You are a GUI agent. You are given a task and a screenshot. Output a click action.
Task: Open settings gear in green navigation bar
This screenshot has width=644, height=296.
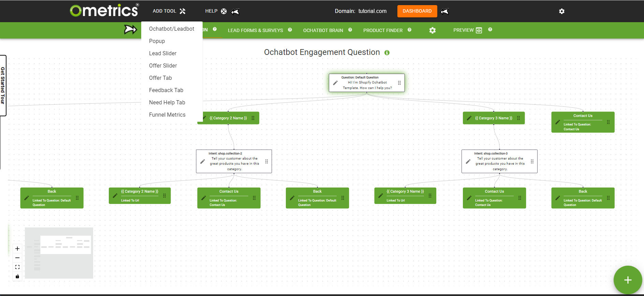433,30
